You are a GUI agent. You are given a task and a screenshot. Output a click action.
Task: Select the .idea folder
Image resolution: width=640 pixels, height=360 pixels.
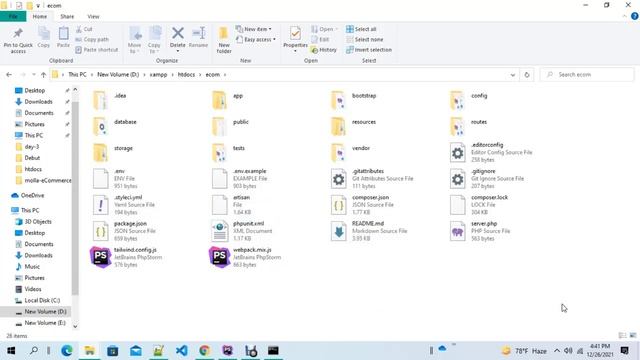tap(109, 100)
